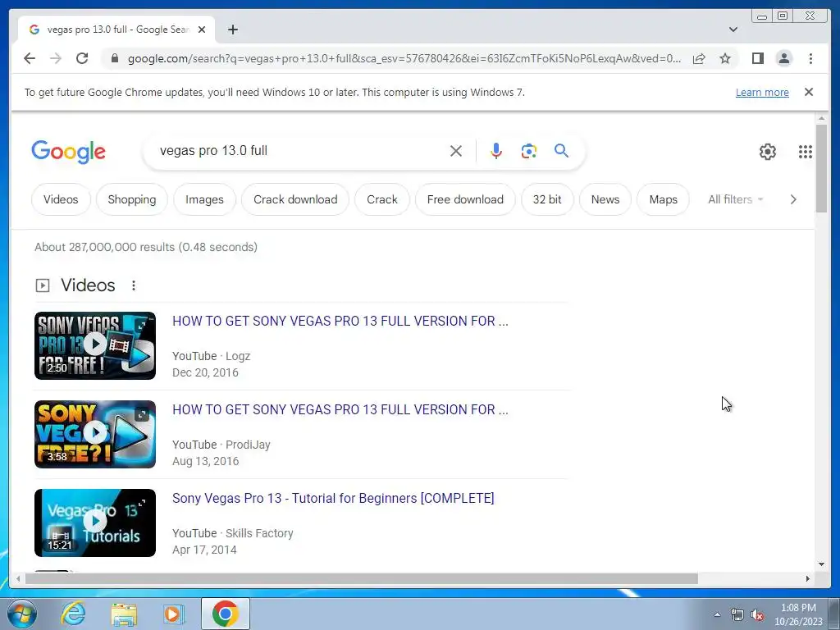
Task: Click the horizontal scrollbar left arrow
Action: click(x=18, y=578)
